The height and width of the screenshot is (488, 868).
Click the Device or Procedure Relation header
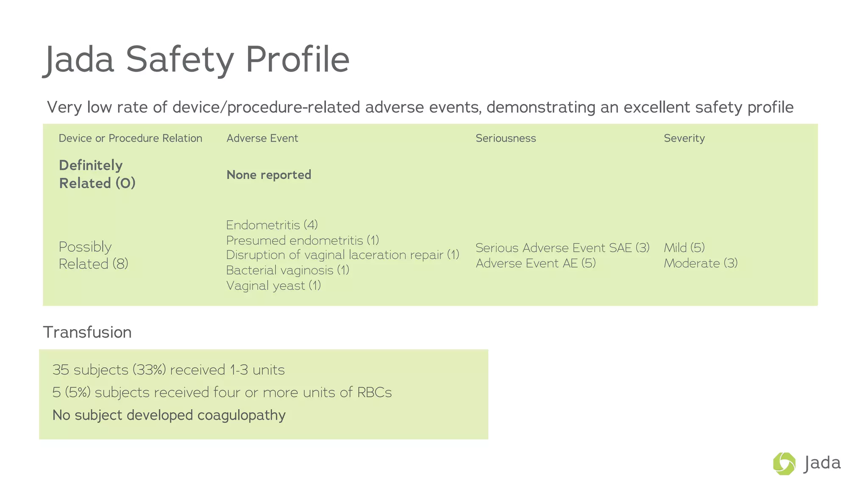pyautogui.click(x=131, y=138)
